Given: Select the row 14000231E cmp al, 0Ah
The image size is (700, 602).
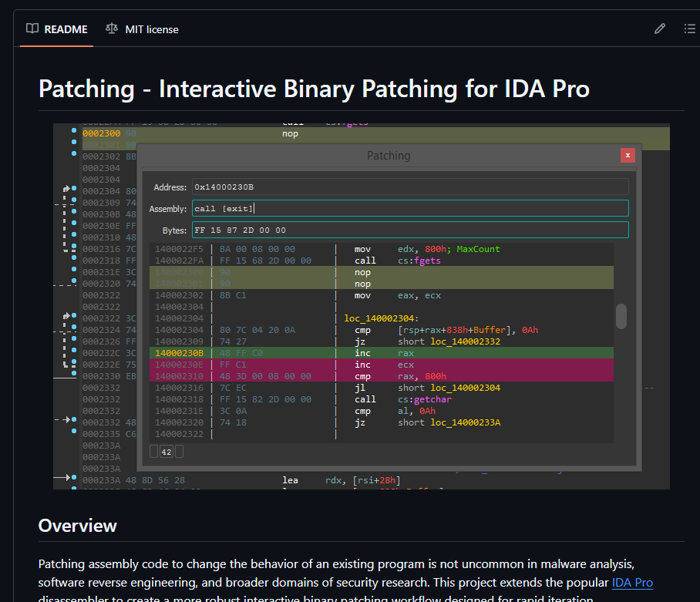Looking at the screenshot, I should [x=382, y=411].
